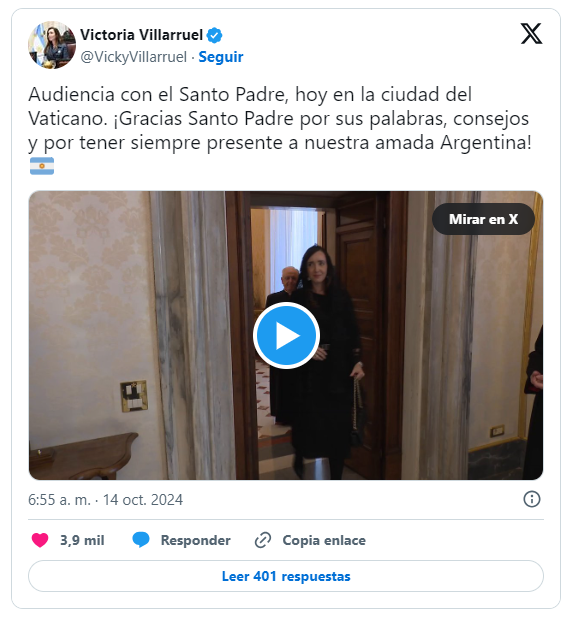Viewport: 576px width, 625px height.
Task: Click the Victoria Villarruel display name
Action: tap(142, 35)
